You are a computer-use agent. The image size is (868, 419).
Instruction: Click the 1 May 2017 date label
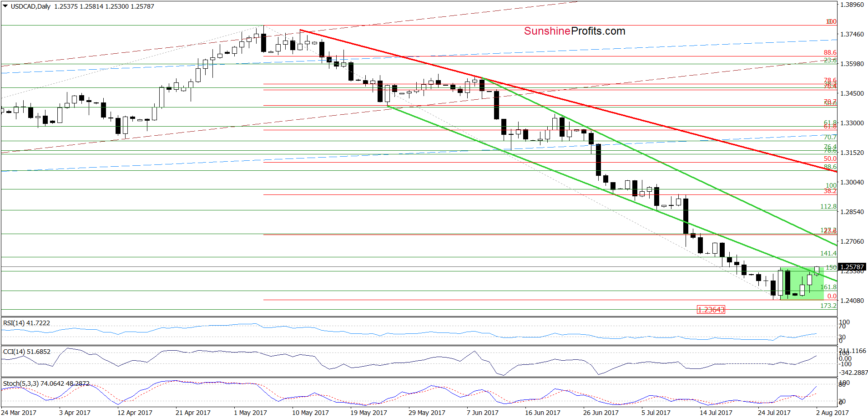pos(251,413)
